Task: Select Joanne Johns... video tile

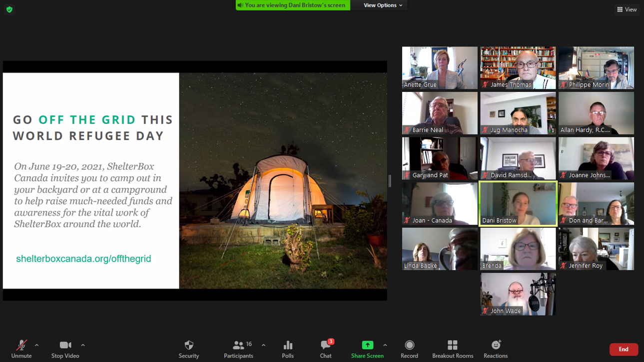Action: point(596,158)
